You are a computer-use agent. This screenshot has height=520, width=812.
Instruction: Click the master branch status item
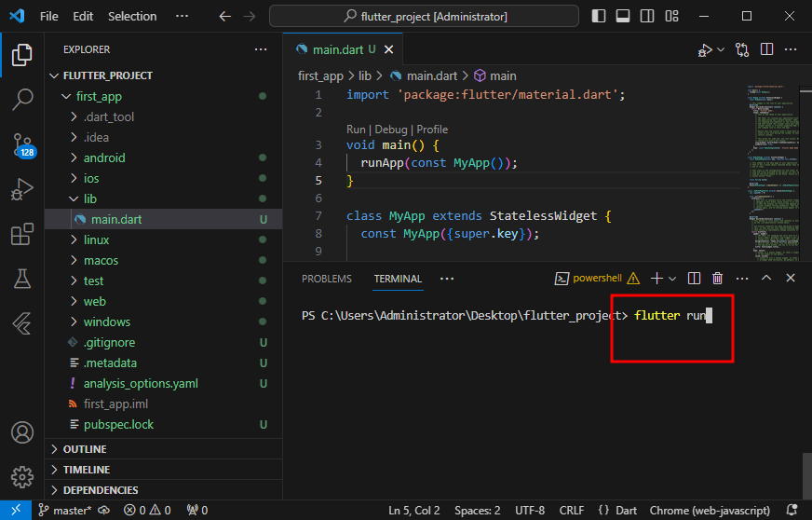pos(65,510)
